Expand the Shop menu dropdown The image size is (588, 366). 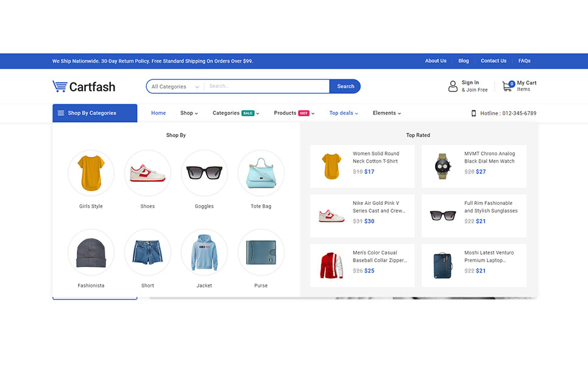click(x=190, y=113)
